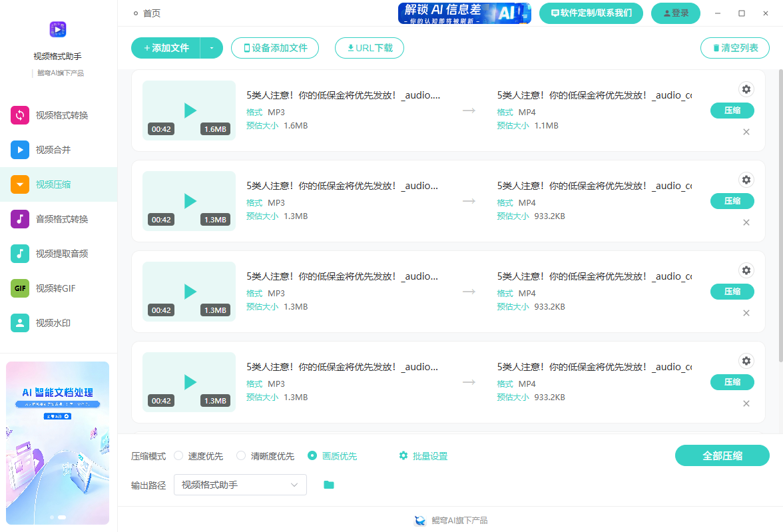The width and height of the screenshot is (783, 532).
Task: Open 软件定制/联系我们 contact option
Action: [x=591, y=13]
